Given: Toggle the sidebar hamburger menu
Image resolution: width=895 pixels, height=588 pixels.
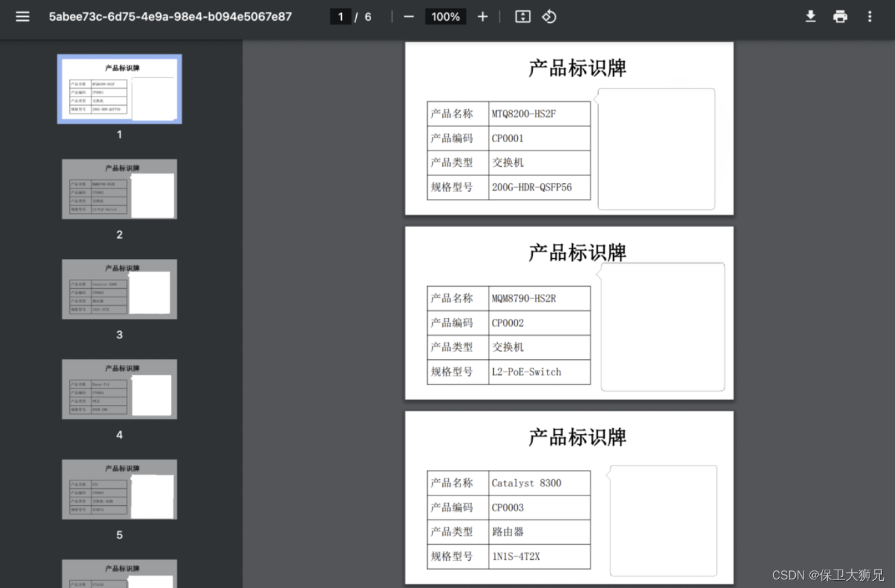Looking at the screenshot, I should coord(23,16).
